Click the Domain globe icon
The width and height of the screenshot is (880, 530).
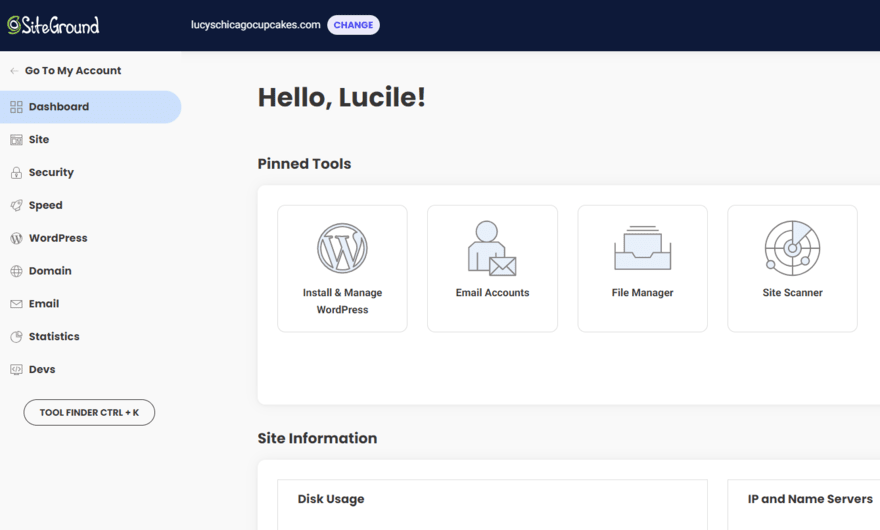click(x=16, y=271)
